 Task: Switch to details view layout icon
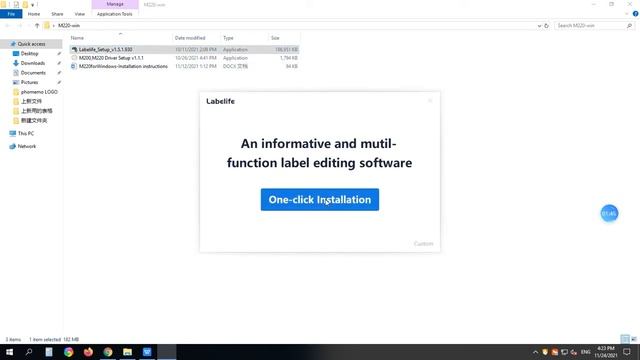pos(625,339)
